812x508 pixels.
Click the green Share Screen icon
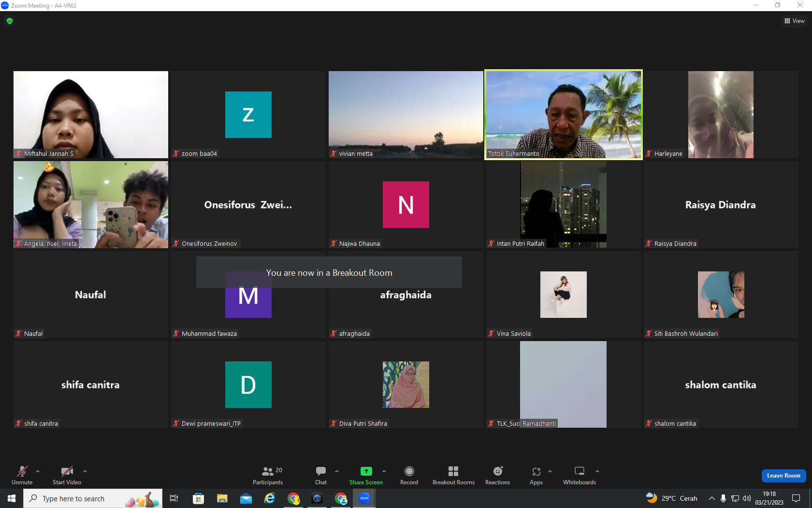pyautogui.click(x=366, y=471)
